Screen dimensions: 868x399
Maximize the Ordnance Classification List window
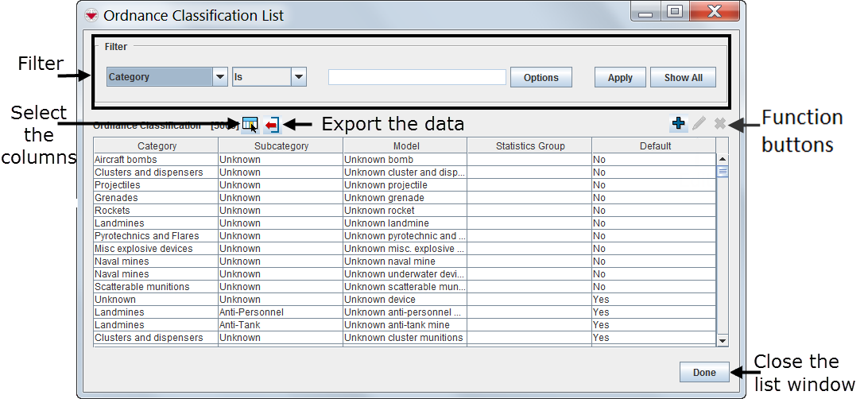tap(674, 12)
